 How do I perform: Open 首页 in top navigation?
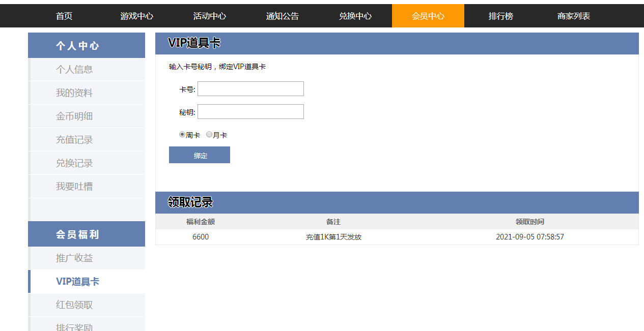point(64,16)
